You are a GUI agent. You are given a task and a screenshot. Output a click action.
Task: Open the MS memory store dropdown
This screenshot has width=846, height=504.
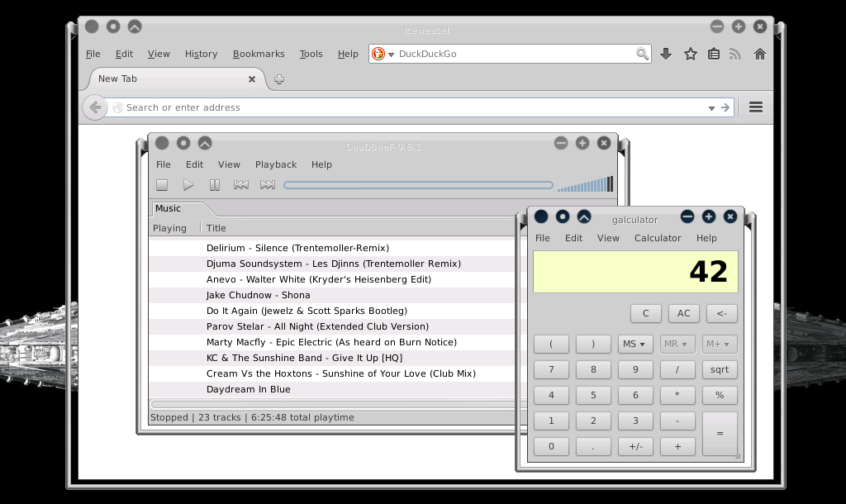(635, 344)
